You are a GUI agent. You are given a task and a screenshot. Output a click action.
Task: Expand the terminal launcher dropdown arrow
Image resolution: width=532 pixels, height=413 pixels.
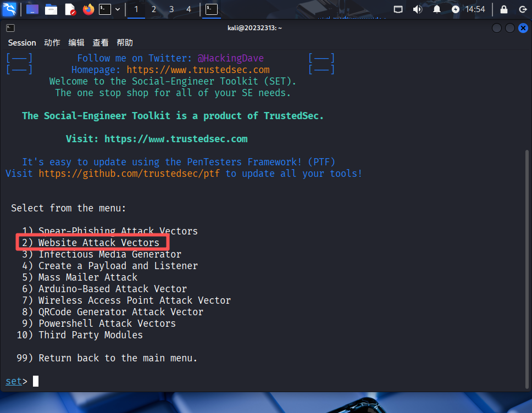118,9
